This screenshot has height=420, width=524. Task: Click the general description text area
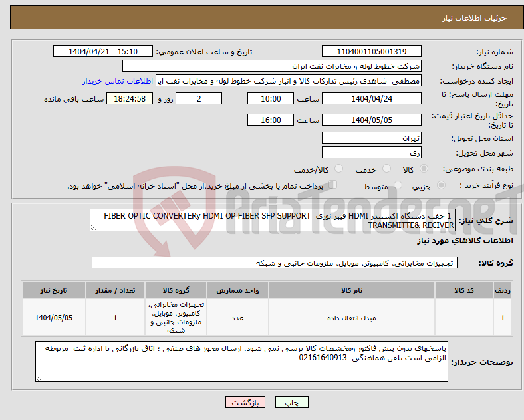click(x=273, y=220)
